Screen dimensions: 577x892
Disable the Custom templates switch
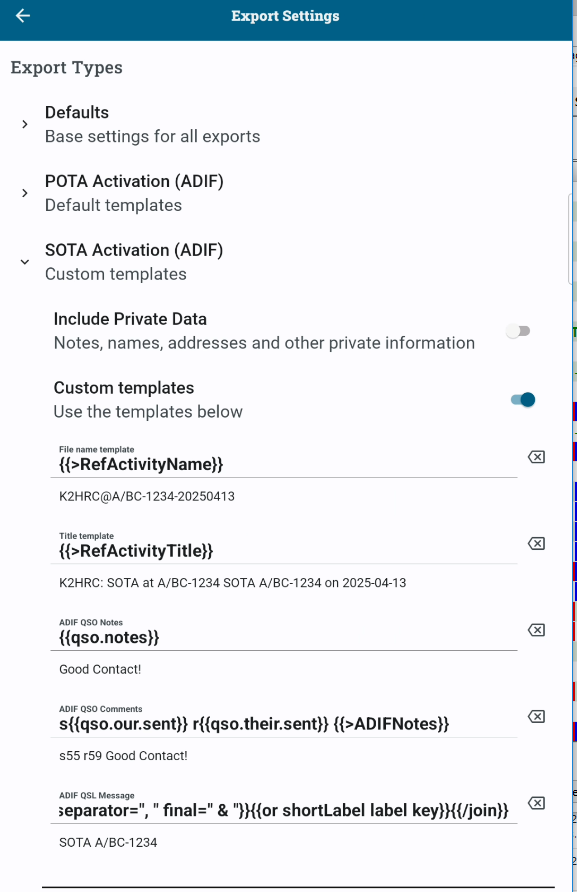[x=522, y=400]
